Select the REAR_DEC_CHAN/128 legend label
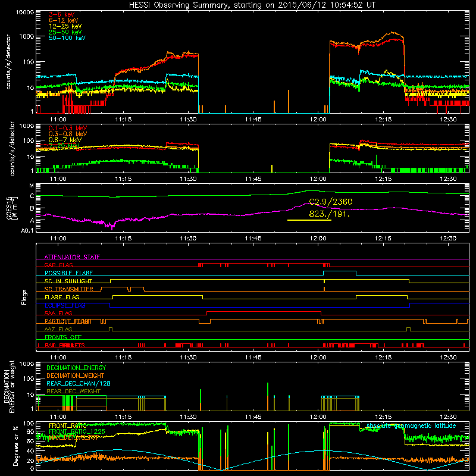The height and width of the screenshot is (476, 476). click(x=79, y=384)
